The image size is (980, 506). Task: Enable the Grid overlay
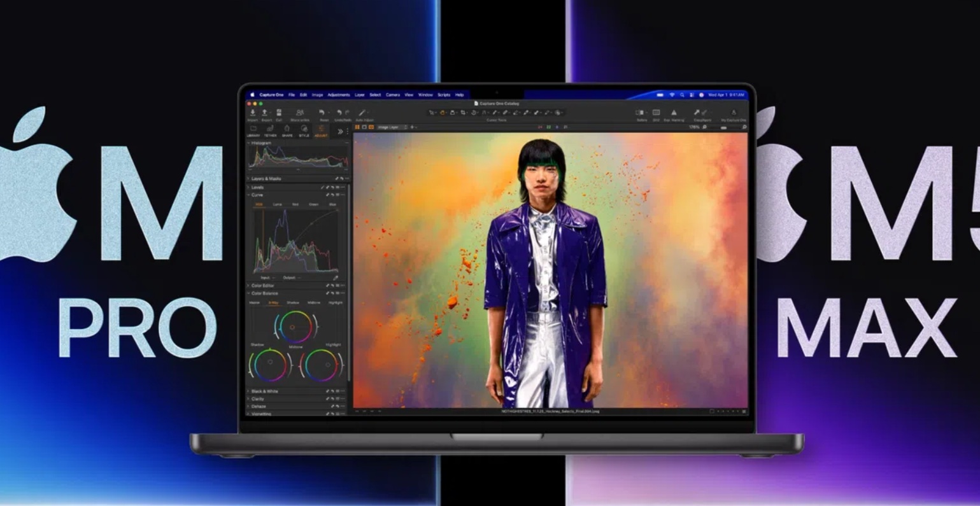click(x=657, y=112)
